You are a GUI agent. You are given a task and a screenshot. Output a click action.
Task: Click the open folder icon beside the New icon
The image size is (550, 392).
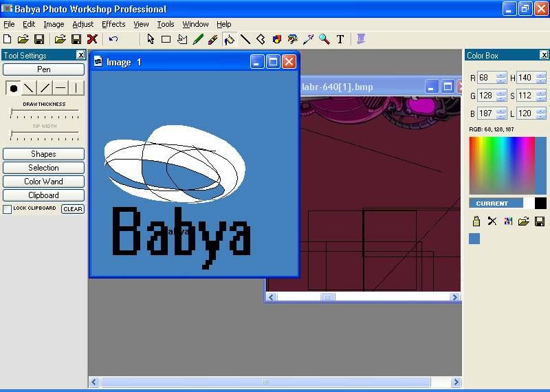[23, 39]
